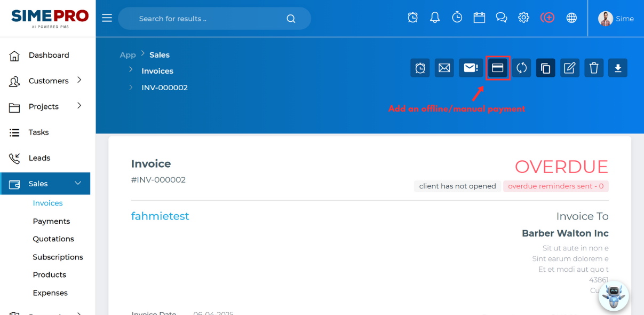The width and height of the screenshot is (644, 315).
Task: Select Sales sidebar menu
Action: 45,184
